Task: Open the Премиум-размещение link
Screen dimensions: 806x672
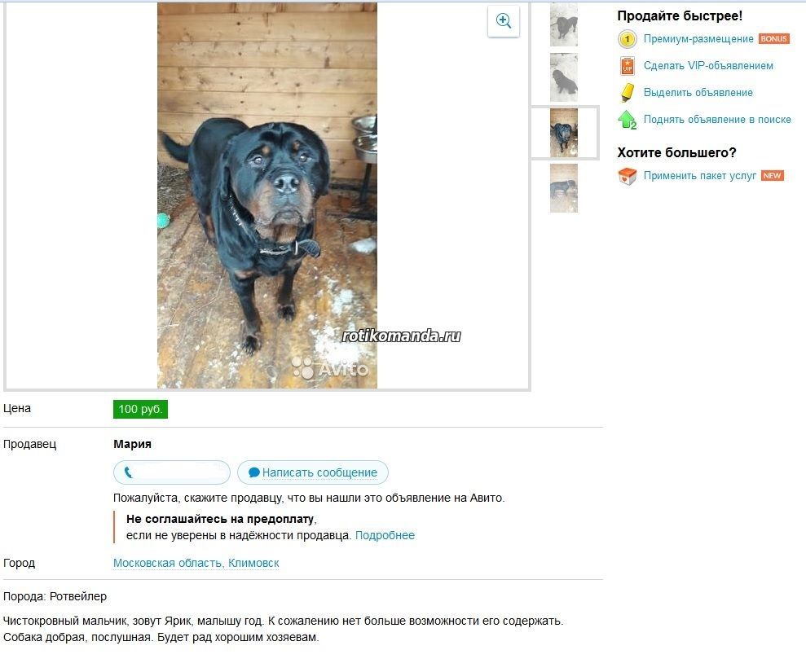Action: [698, 39]
